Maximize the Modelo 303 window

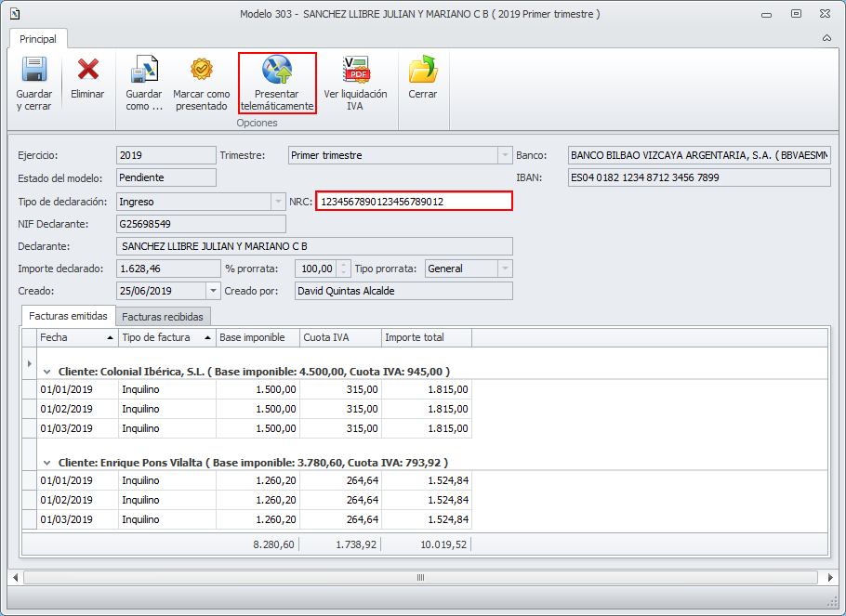[x=796, y=14]
